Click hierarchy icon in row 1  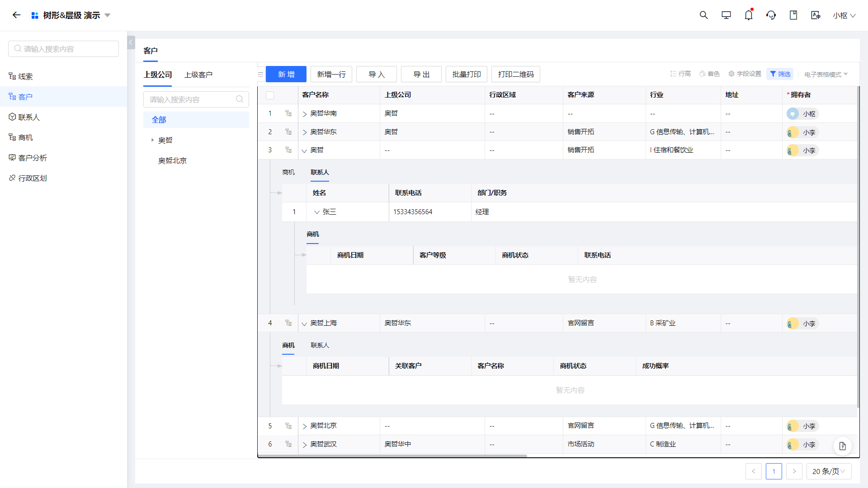coord(288,113)
